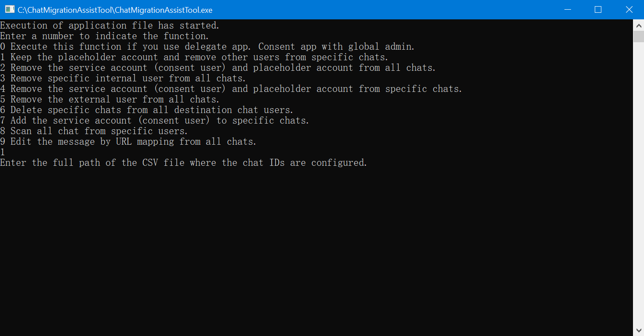Maximize the ChatMigrationAssistTool console window
Viewport: 644px width, 336px height.
pos(598,10)
